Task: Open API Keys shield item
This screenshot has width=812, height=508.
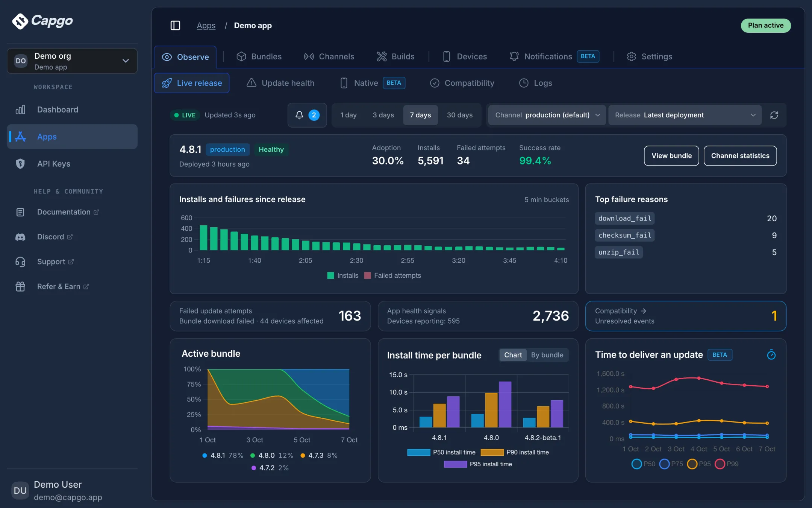Action: (x=72, y=164)
